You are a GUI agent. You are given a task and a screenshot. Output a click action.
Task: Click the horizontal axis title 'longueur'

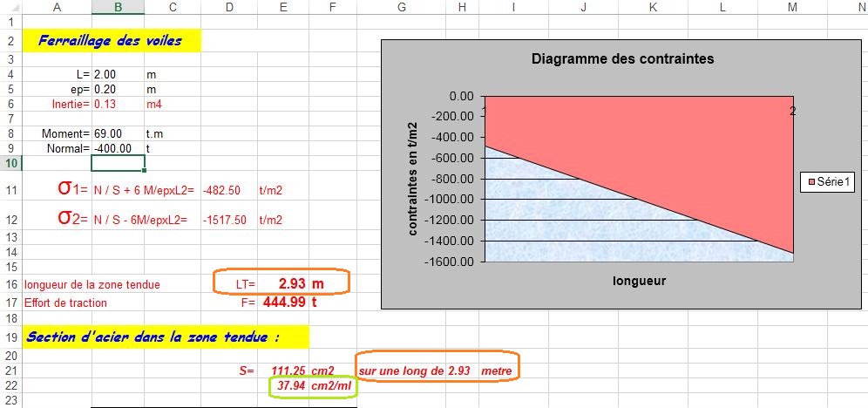640,281
